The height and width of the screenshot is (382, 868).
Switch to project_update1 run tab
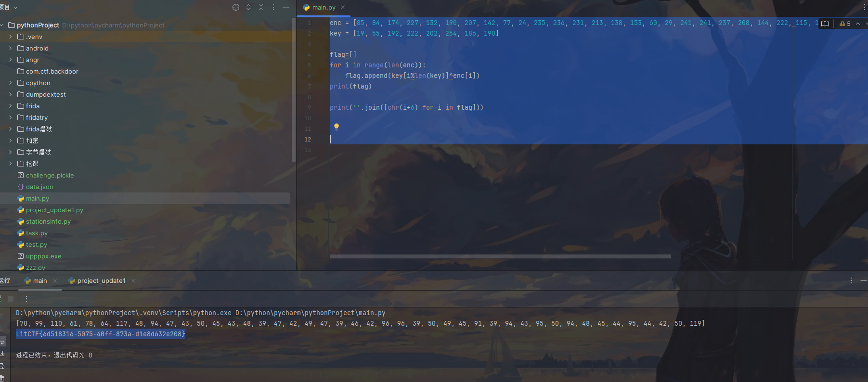click(101, 281)
